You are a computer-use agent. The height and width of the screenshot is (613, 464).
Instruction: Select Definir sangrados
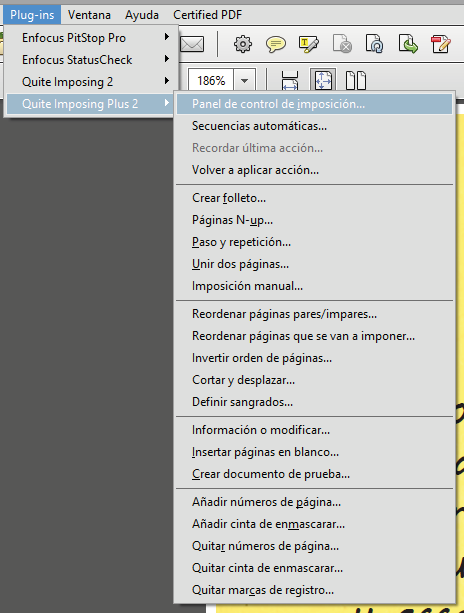pyautogui.click(x=314, y=401)
